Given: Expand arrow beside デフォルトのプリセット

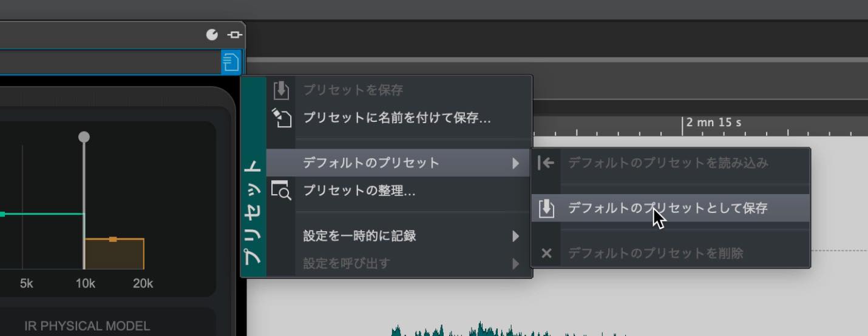Looking at the screenshot, I should click(515, 163).
